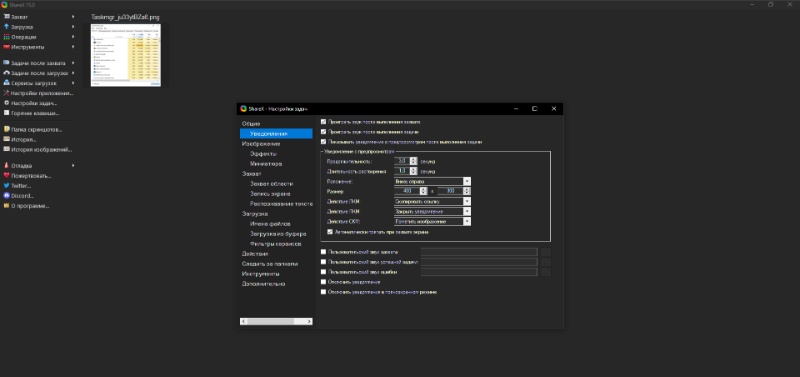Select Запись экрана settings section

270,194
